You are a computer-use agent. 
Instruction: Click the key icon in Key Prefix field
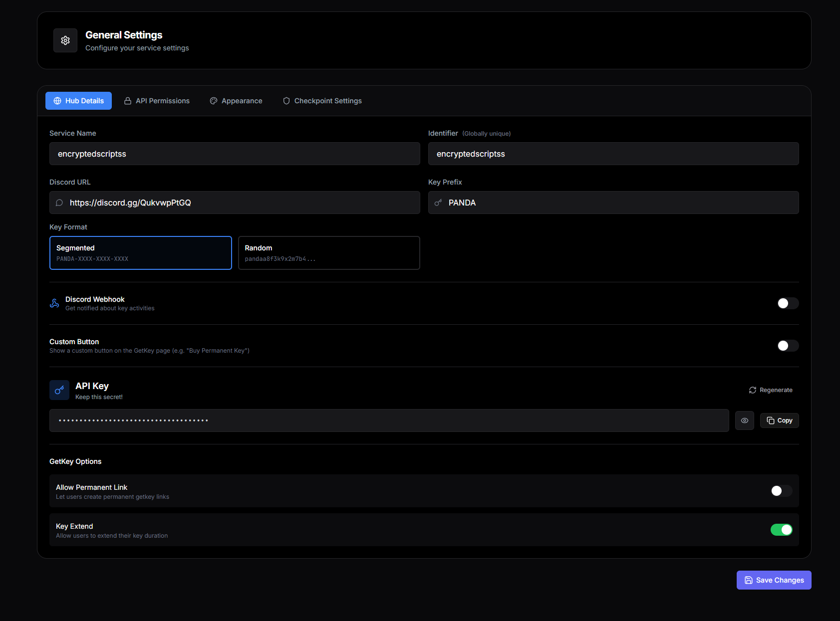tap(438, 203)
